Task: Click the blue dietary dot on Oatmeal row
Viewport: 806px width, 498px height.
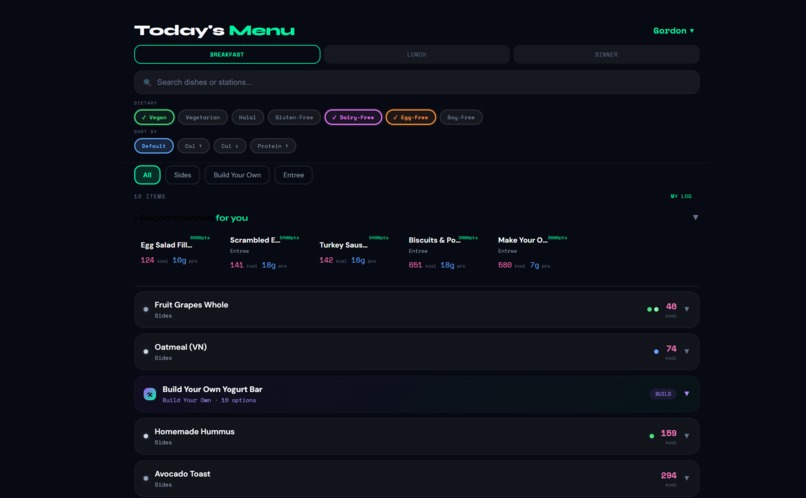Action: click(656, 352)
